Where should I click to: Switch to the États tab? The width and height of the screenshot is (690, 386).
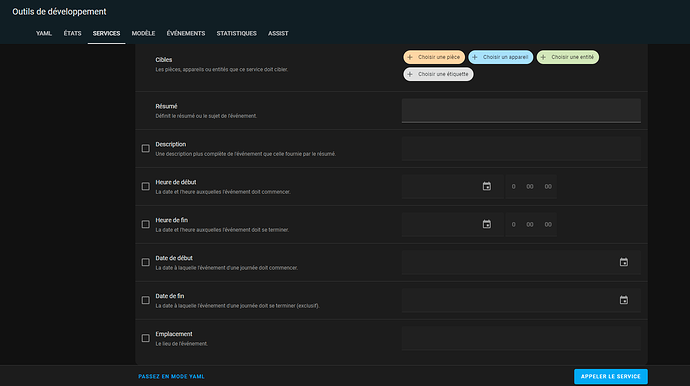(x=72, y=33)
